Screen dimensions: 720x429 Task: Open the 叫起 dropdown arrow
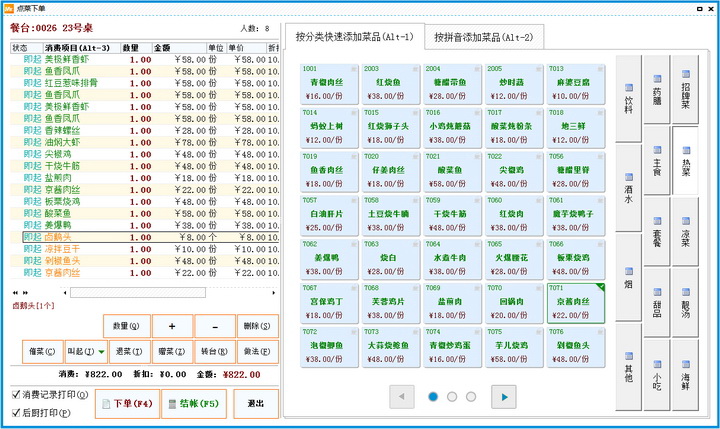point(102,352)
